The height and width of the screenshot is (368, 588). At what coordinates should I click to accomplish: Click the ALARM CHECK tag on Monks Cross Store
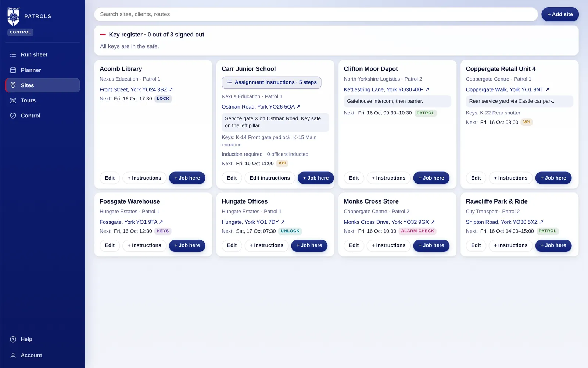click(417, 231)
